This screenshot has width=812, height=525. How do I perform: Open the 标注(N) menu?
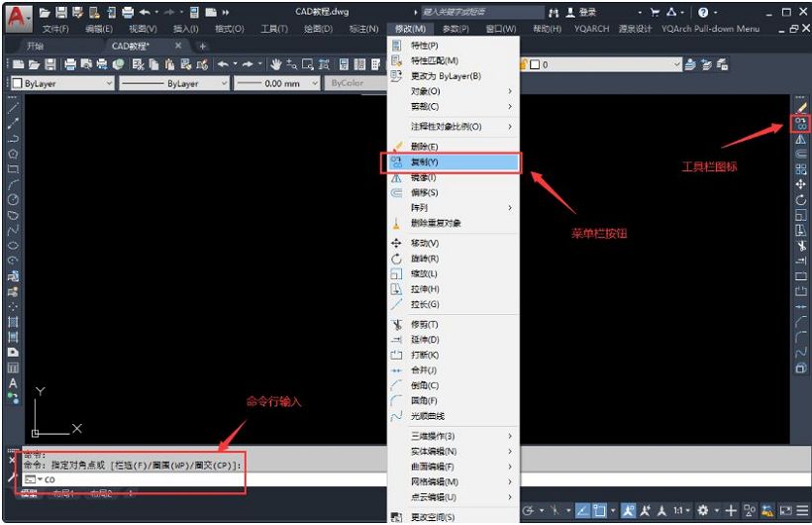pyautogui.click(x=364, y=29)
